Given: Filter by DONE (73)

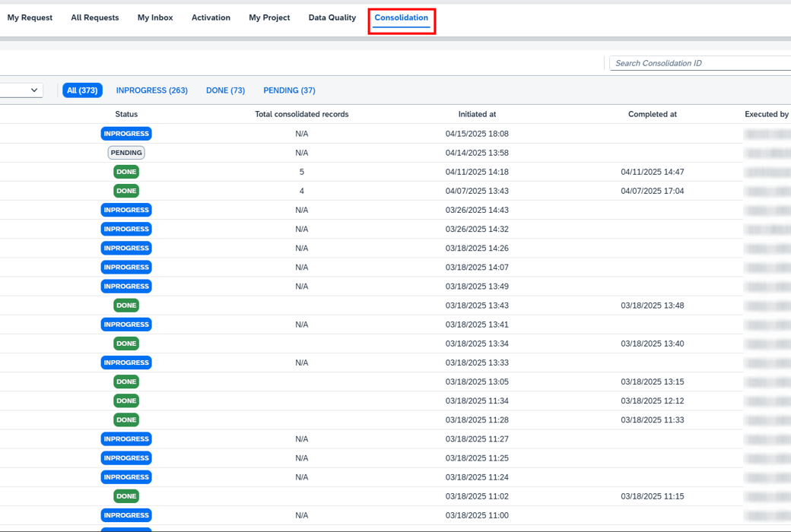Looking at the screenshot, I should (x=225, y=90).
